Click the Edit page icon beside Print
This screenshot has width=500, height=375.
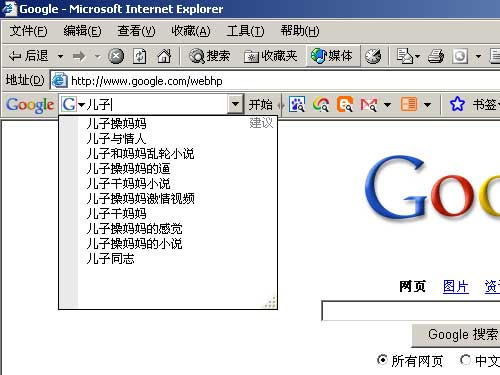[460, 56]
